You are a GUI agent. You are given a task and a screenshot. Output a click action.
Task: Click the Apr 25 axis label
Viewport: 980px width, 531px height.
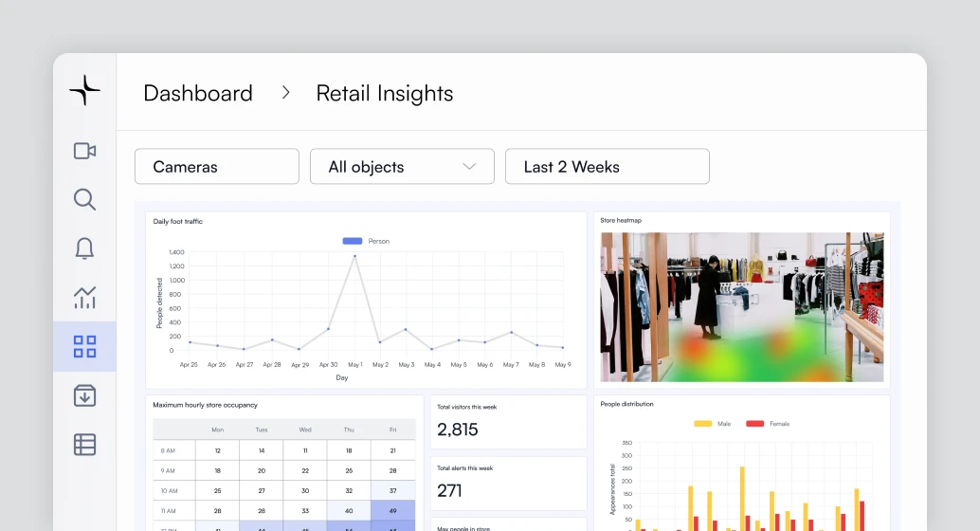point(189,365)
